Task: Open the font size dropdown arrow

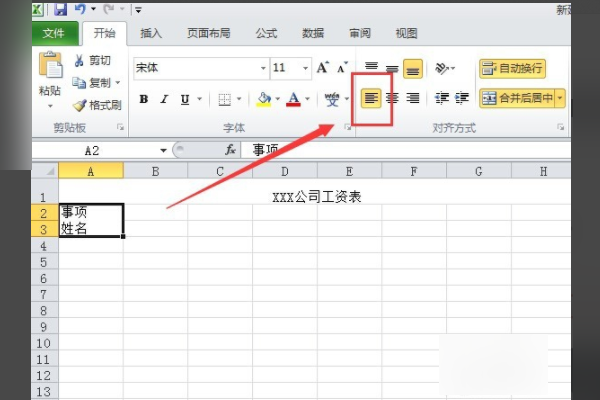Action: click(305, 69)
